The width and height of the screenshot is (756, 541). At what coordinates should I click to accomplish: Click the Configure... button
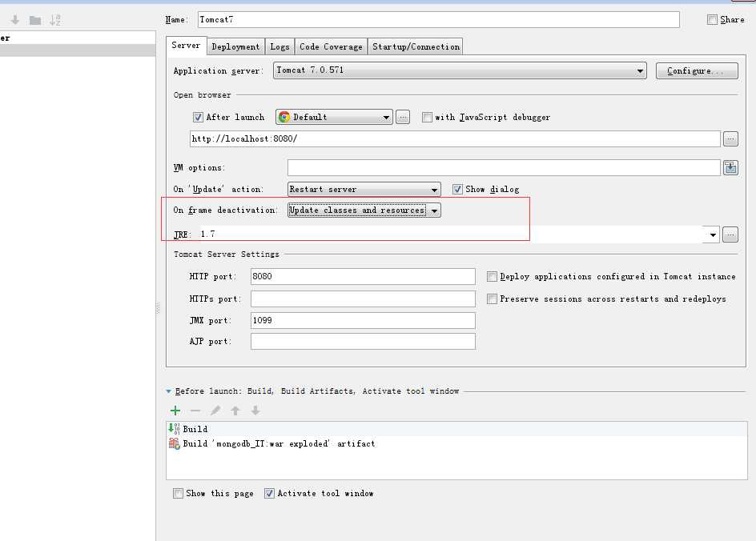[697, 70]
